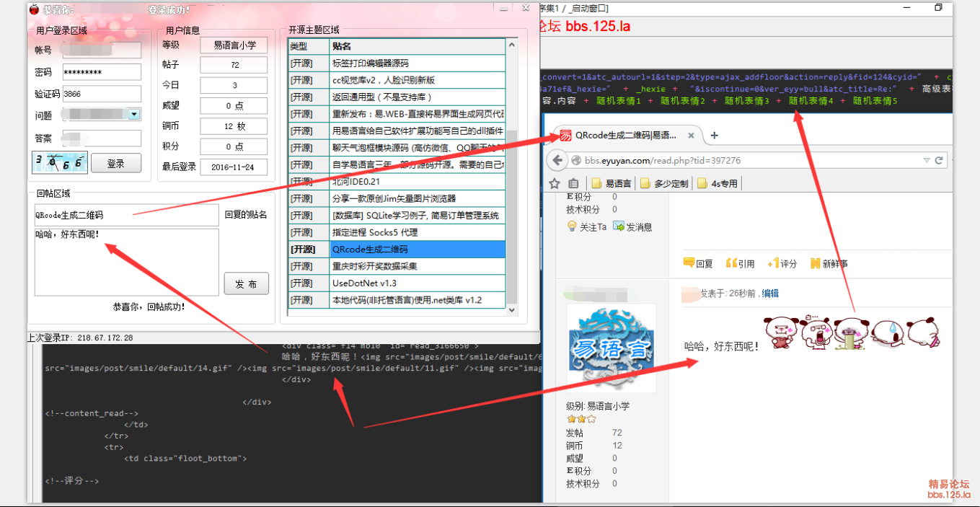Expand the 问题 security question dropdown
The width and height of the screenshot is (980, 507).
click(x=133, y=115)
